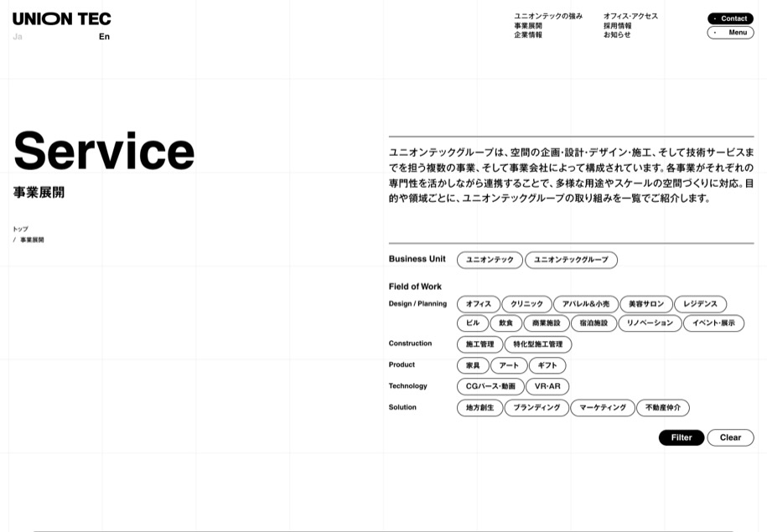Click the black Contact button
Viewport: 767px width, 532px height.
pyautogui.click(x=730, y=18)
